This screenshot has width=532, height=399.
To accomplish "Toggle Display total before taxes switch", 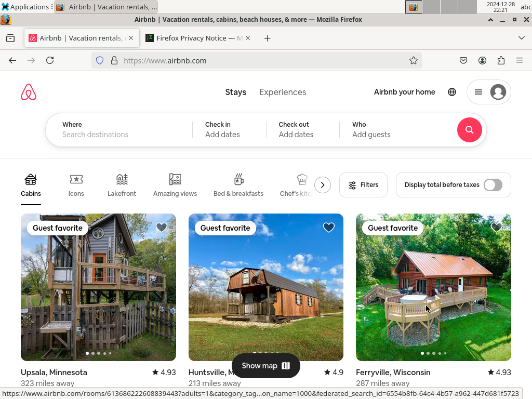I will 493,185.
